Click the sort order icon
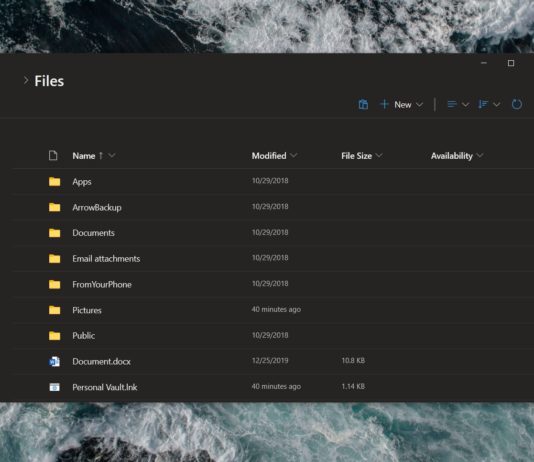Screen dimensions: 534x462 483,104
